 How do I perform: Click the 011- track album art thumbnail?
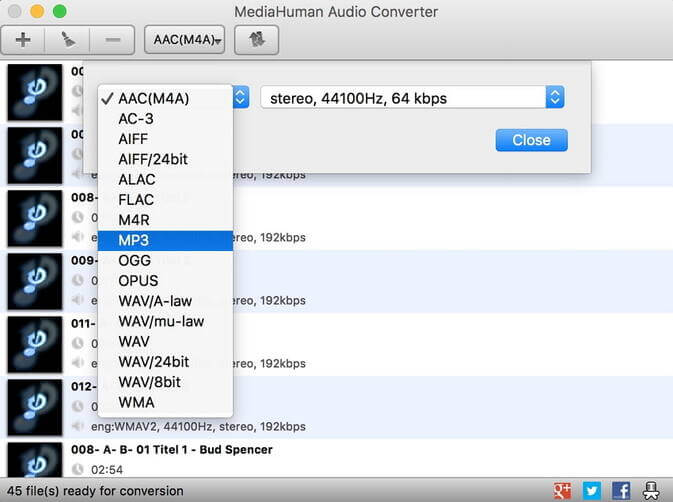[35, 345]
